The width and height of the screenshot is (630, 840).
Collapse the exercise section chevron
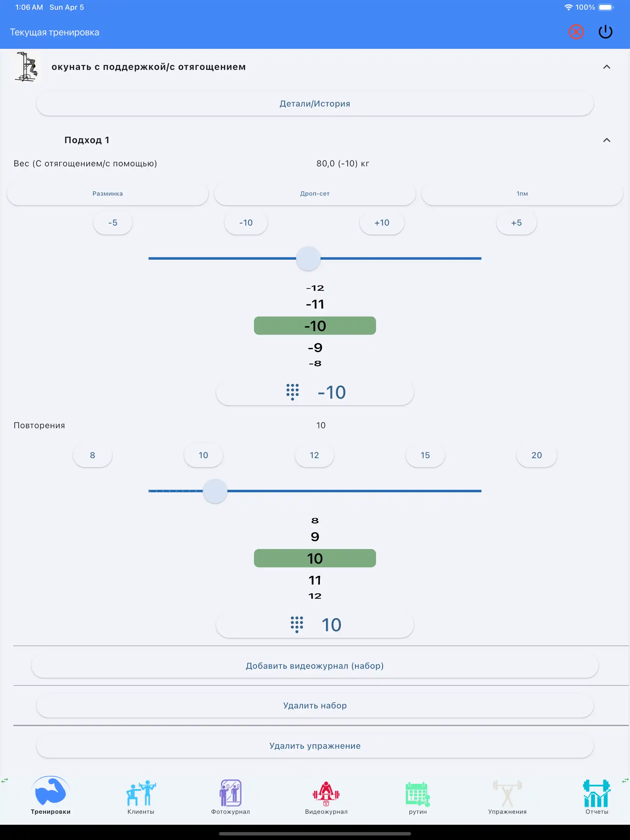606,67
